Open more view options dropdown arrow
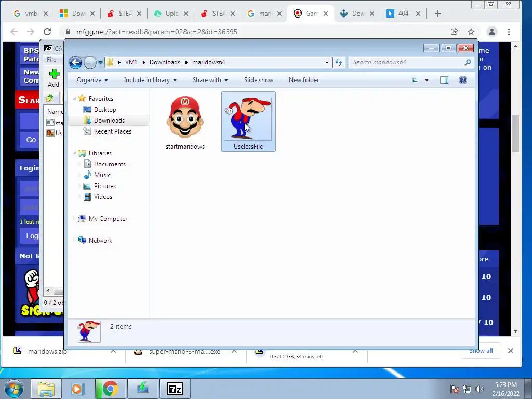Viewport: 532px width, 399px height. coord(427,80)
